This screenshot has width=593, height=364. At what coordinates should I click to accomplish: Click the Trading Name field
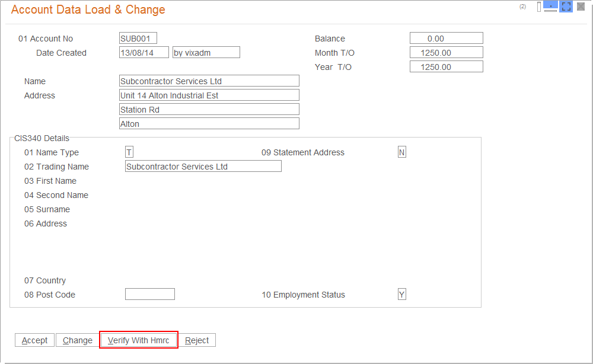pyautogui.click(x=203, y=167)
